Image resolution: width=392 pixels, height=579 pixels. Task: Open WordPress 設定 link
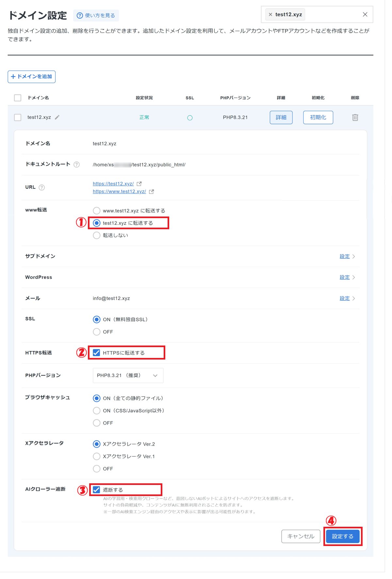(x=345, y=277)
